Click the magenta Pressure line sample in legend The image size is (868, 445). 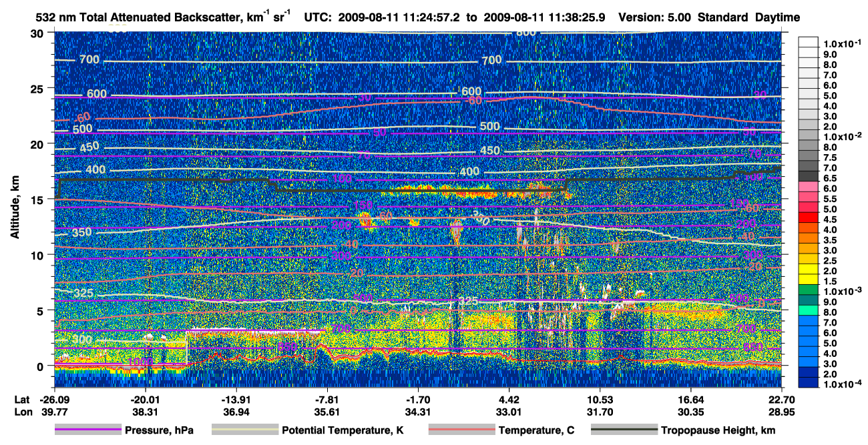[87, 430]
